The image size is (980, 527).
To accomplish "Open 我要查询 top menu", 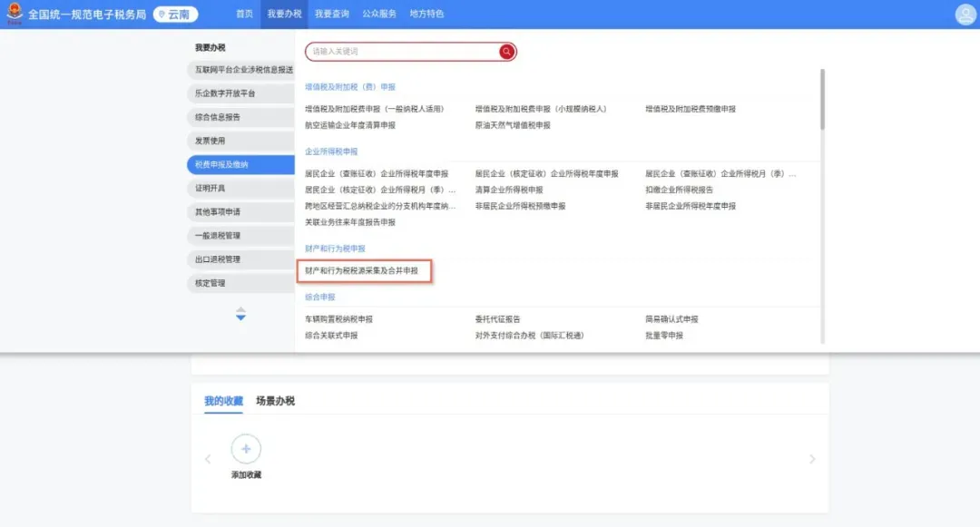I will [332, 14].
